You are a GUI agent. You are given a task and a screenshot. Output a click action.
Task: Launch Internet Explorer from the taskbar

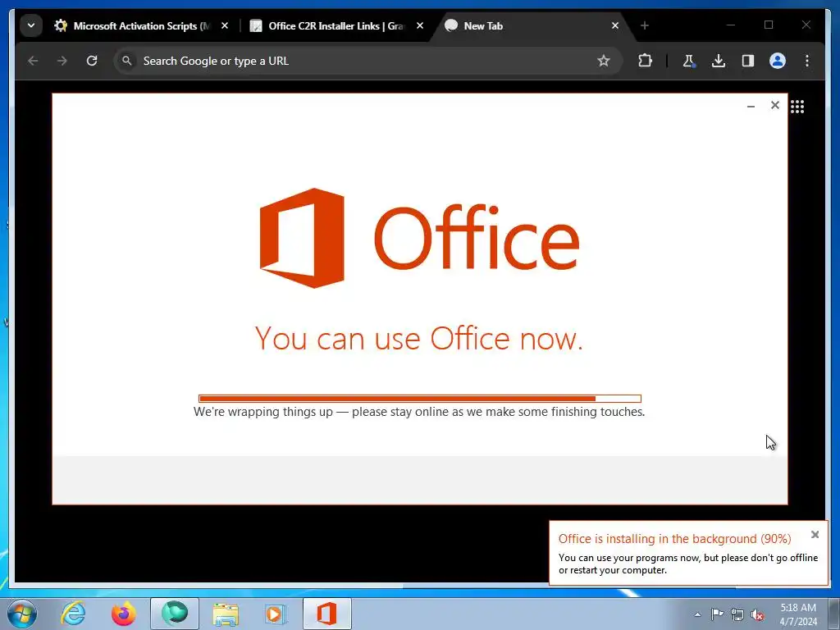[73, 614]
